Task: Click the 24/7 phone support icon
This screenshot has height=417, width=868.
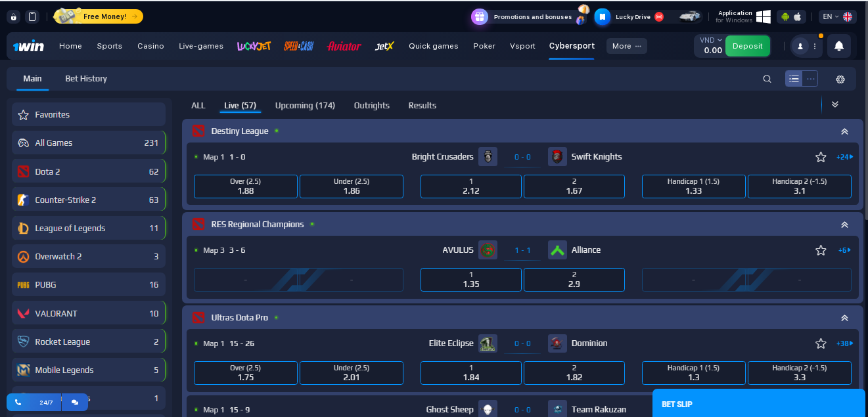Action: [18, 403]
